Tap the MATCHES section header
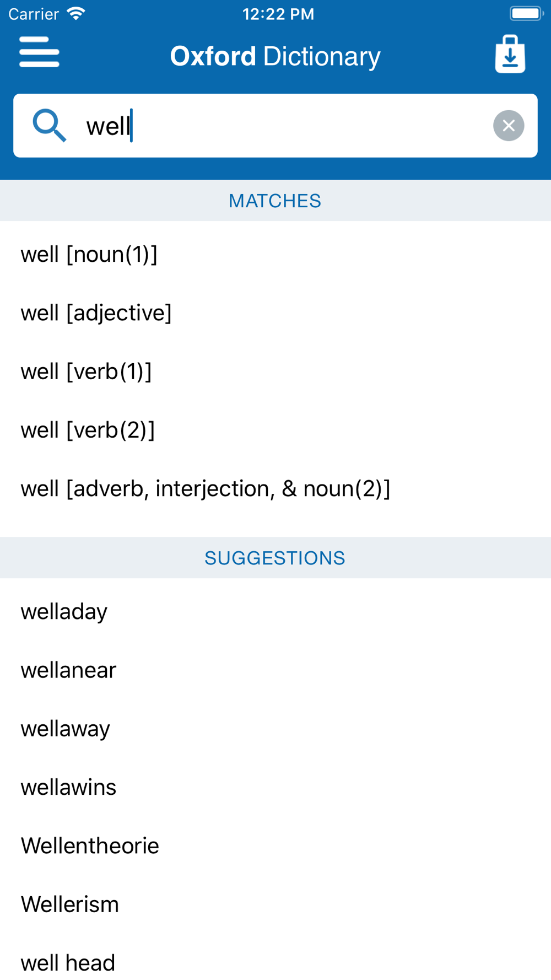551x980 pixels. pyautogui.click(x=275, y=201)
